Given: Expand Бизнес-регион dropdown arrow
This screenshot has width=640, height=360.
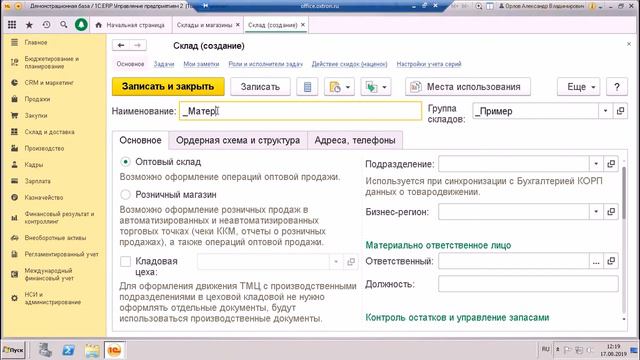Looking at the screenshot, I should tap(596, 212).
